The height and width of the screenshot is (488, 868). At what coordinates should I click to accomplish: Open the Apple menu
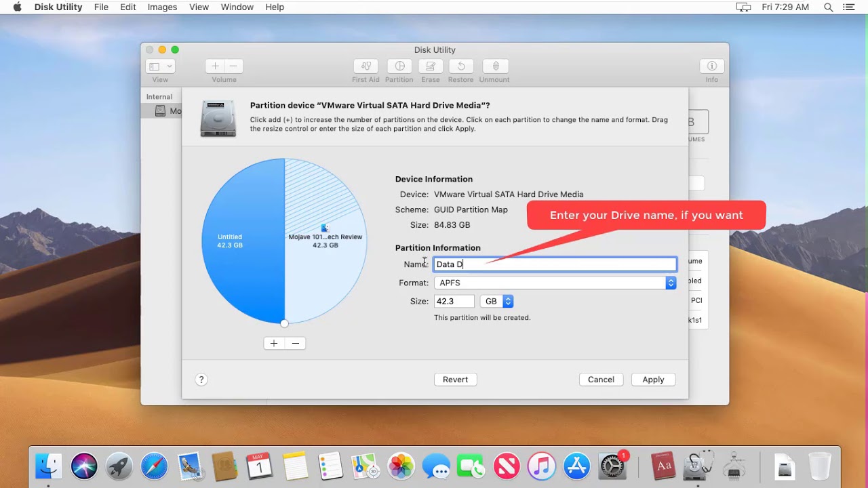(x=17, y=7)
